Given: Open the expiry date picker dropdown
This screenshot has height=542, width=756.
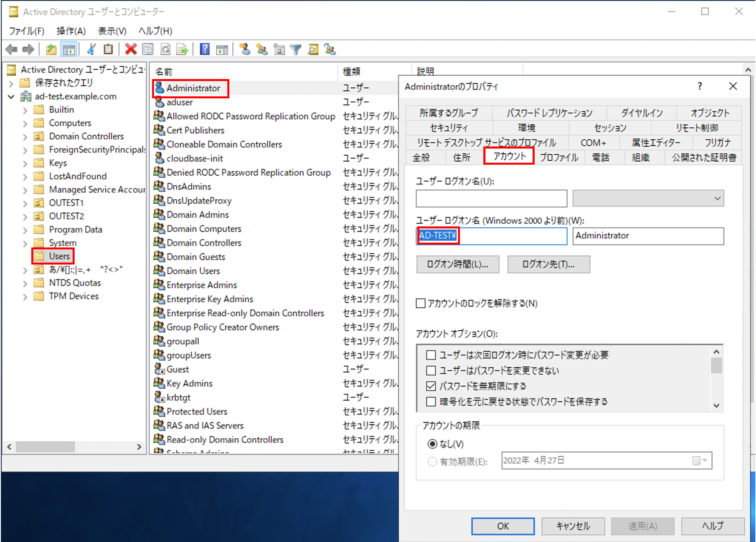Looking at the screenshot, I should (700, 461).
